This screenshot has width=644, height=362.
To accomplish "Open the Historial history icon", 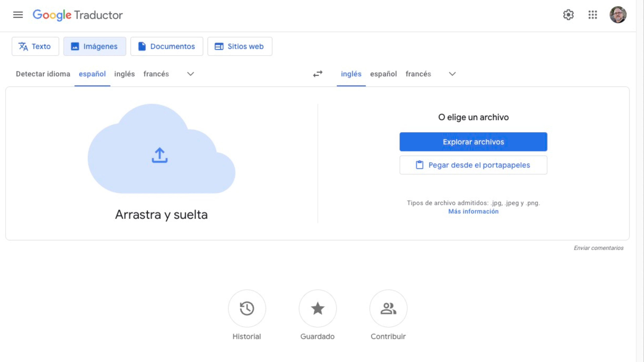I will [247, 309].
